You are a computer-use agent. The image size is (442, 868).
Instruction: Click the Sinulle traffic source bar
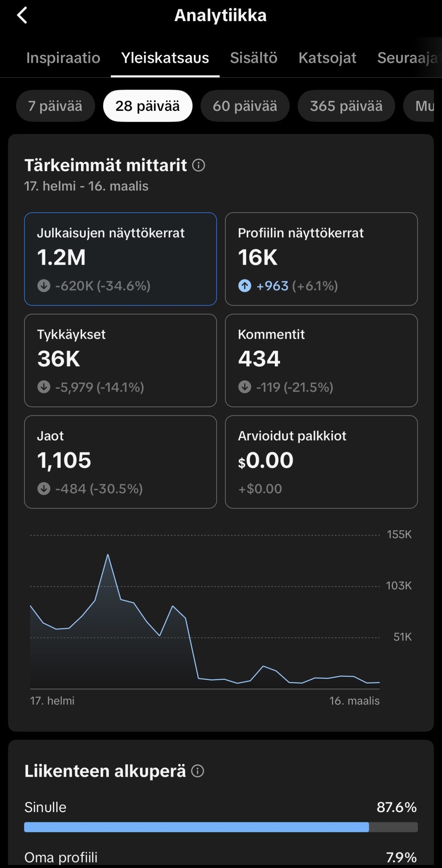(197, 827)
